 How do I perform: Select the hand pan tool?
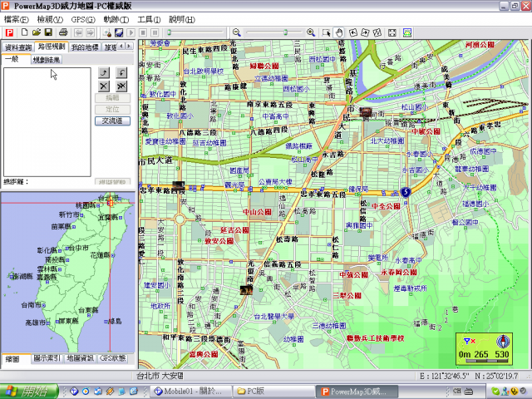coord(339,32)
